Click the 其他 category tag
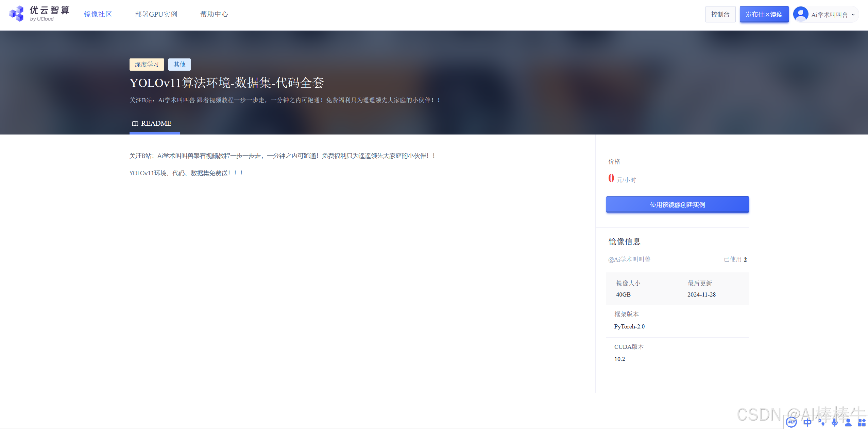Viewport: 868px width, 429px height. pos(179,65)
